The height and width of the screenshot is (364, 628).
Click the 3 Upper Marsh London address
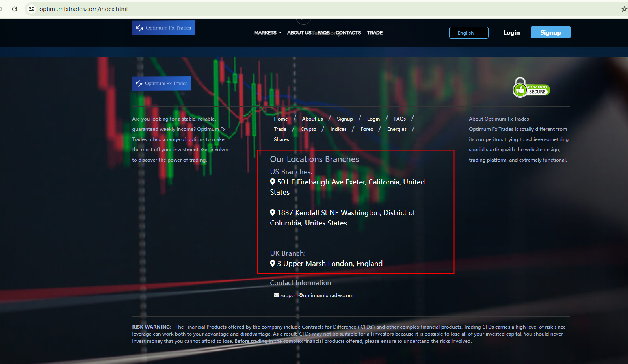[x=330, y=264]
